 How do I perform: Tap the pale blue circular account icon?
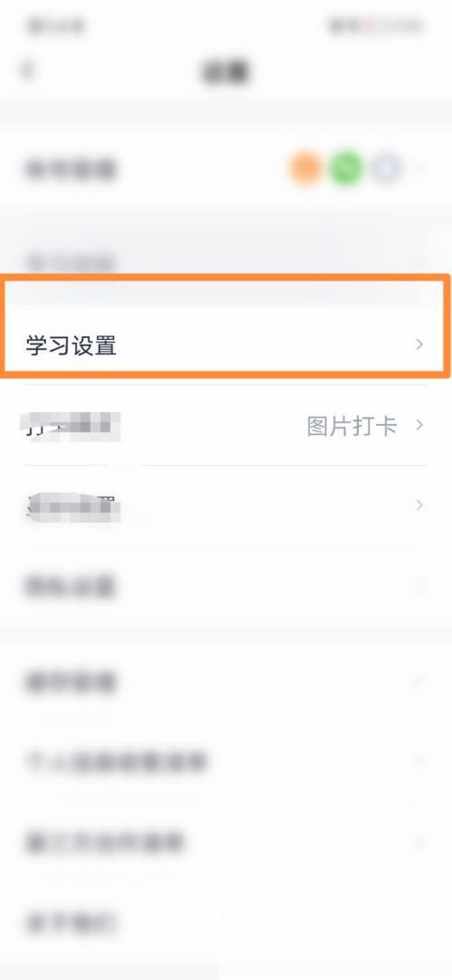(387, 169)
